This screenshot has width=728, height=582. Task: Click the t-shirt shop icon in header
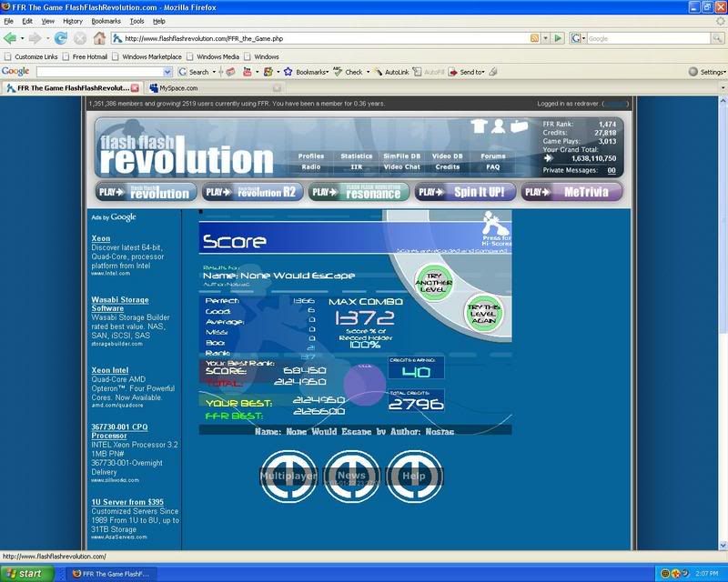pos(479,126)
